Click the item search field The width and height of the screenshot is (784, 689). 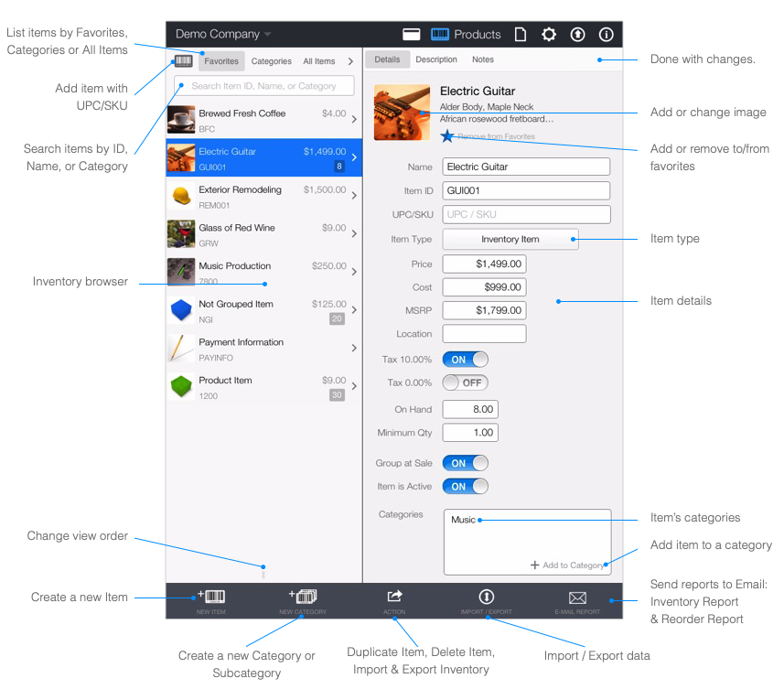pyautogui.click(x=263, y=85)
